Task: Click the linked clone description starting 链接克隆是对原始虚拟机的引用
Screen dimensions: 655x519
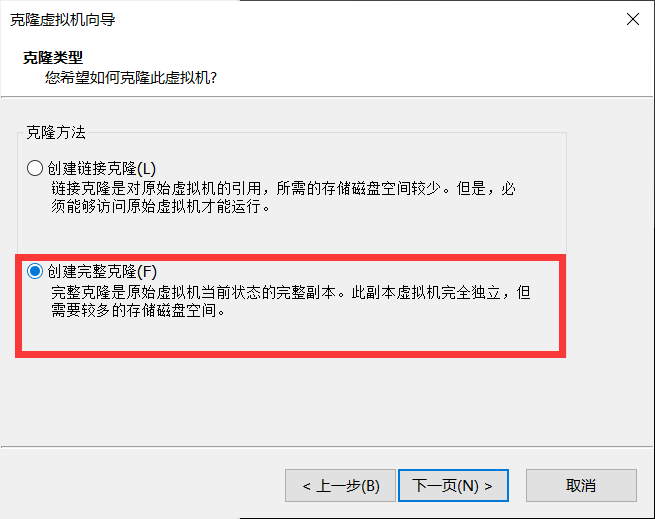Action: click(283, 189)
